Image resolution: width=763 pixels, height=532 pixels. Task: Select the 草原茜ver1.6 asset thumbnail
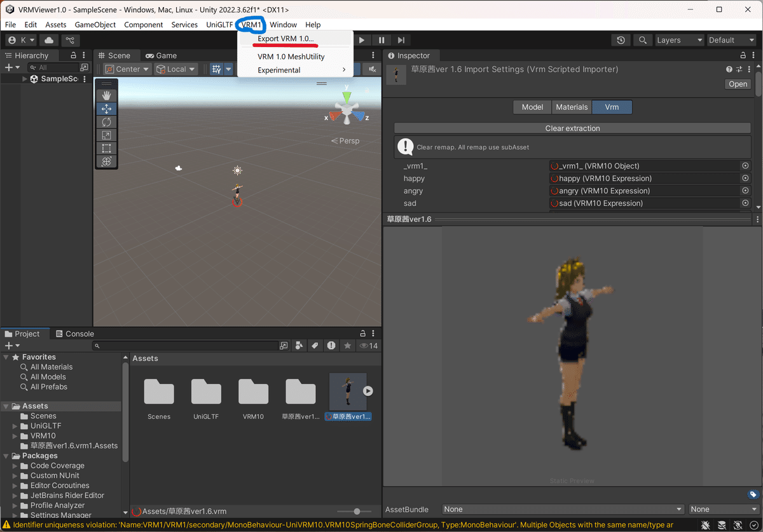(x=348, y=390)
